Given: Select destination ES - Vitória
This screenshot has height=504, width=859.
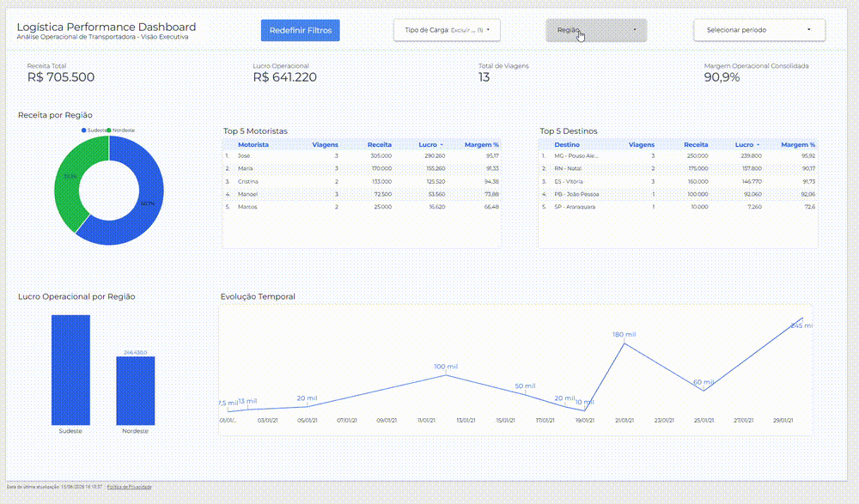Looking at the screenshot, I should [569, 181].
